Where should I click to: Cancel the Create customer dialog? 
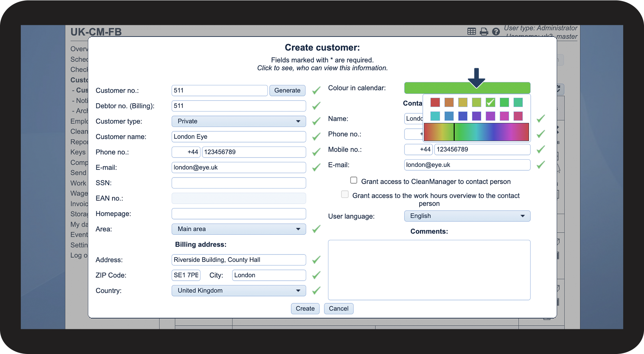tap(339, 308)
